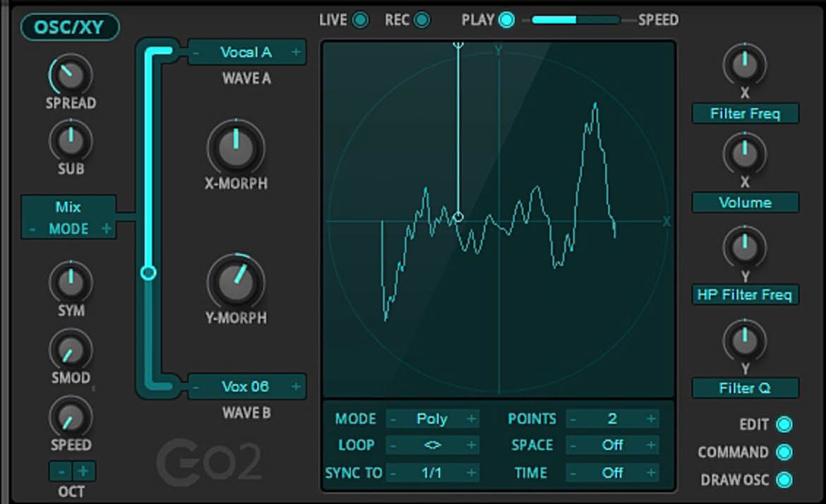Toggle the COMMAND button
The image size is (826, 504).
[784, 452]
